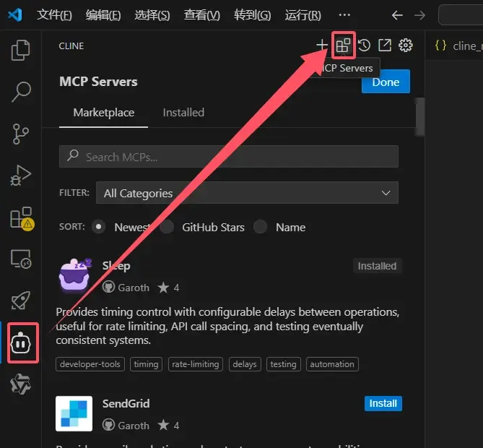Expand the All Categories filter dropdown
The width and height of the screenshot is (483, 448).
click(x=247, y=193)
